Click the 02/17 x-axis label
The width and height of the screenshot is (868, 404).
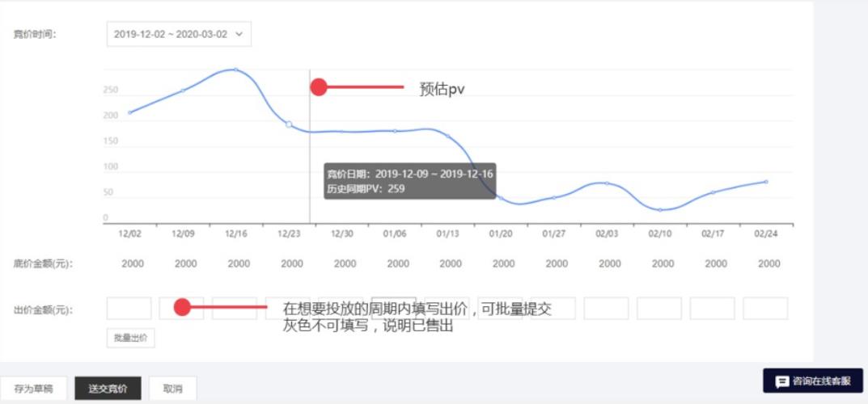point(713,234)
